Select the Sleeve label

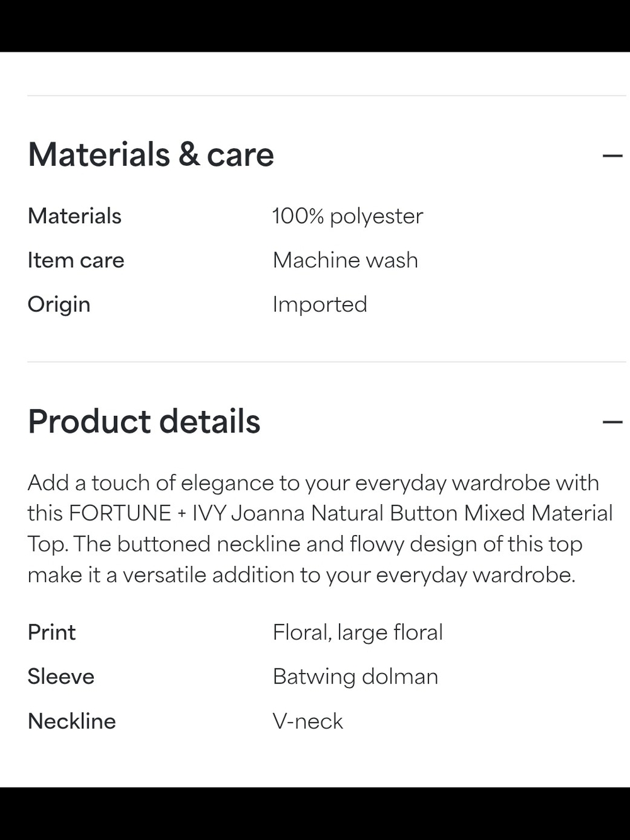tap(61, 676)
